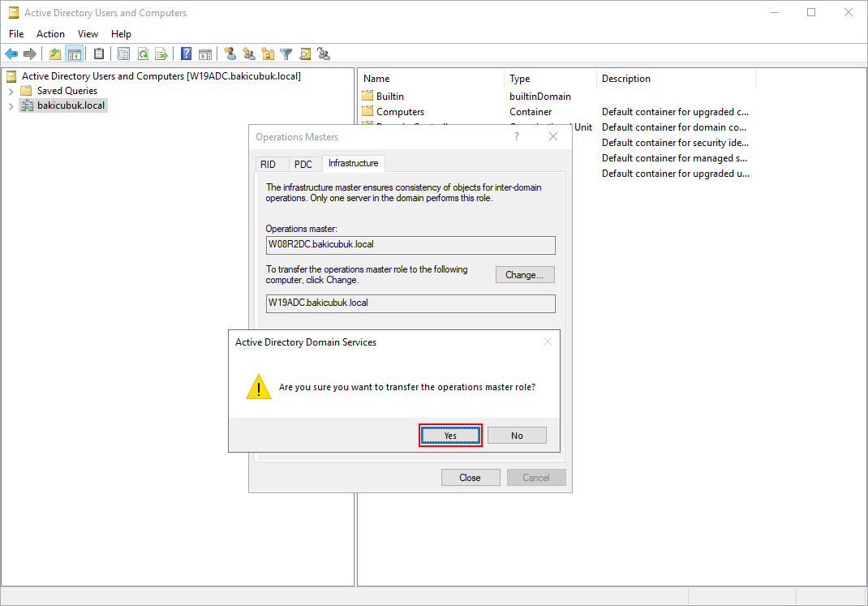Image resolution: width=868 pixels, height=606 pixels.
Task: Expand the bakicubuk.local domain node
Action: click(x=11, y=105)
